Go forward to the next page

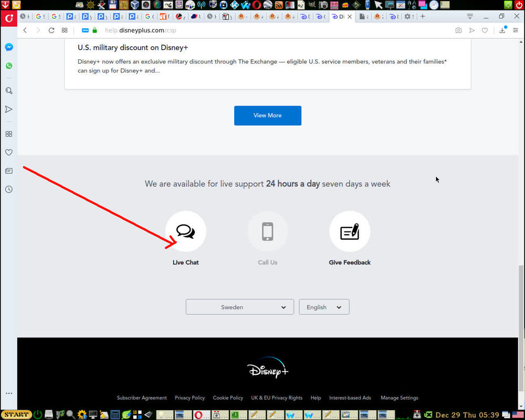pyautogui.click(x=38, y=30)
